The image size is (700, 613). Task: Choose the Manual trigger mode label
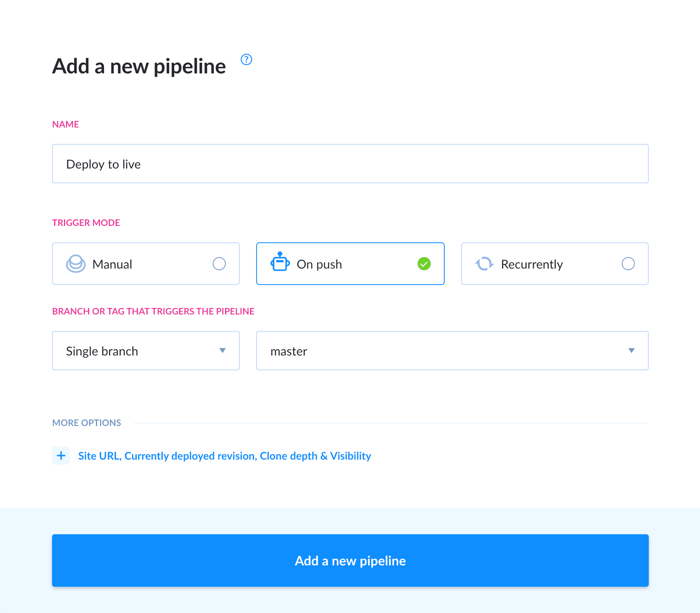click(112, 264)
